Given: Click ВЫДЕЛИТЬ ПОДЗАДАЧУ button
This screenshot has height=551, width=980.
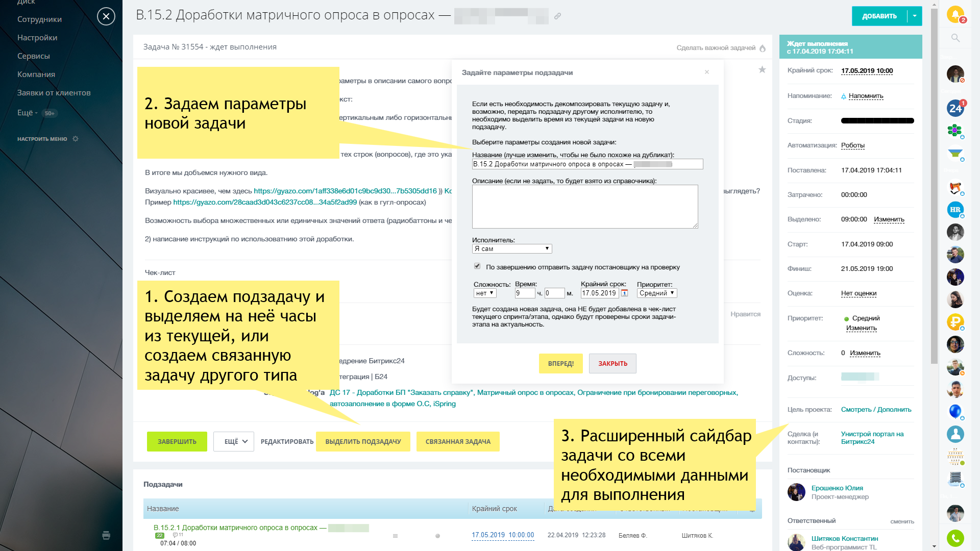Looking at the screenshot, I should 363,442.
